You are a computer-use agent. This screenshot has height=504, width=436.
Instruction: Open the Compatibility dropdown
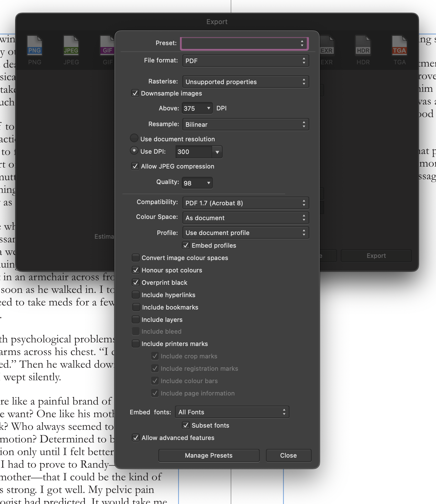[x=246, y=203]
